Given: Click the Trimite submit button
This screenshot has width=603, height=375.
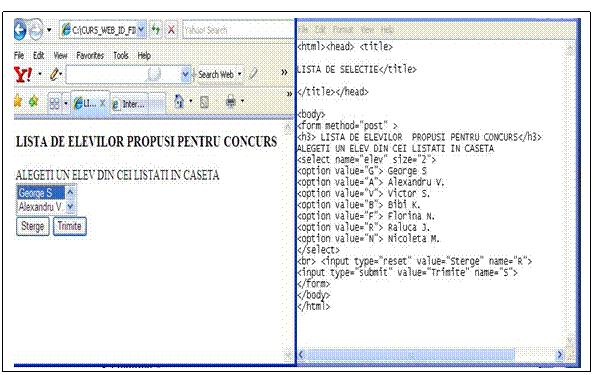Looking at the screenshot, I should (x=70, y=226).
